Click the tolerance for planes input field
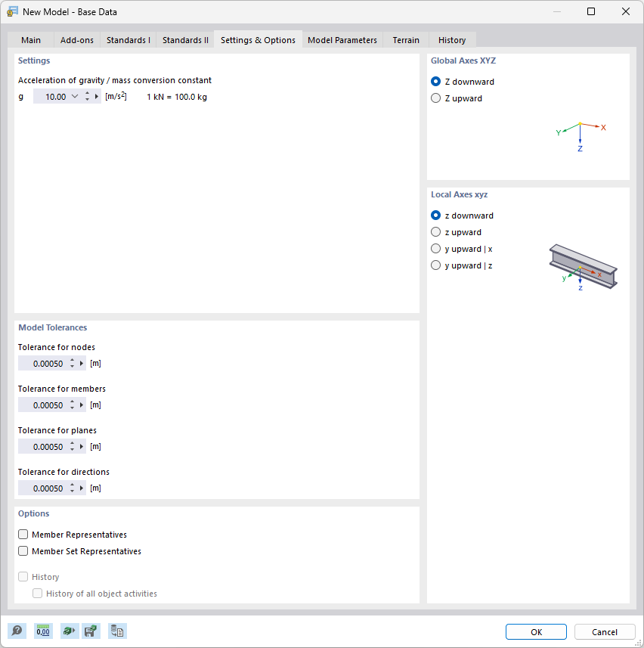This screenshot has height=648, width=644. 45,446
